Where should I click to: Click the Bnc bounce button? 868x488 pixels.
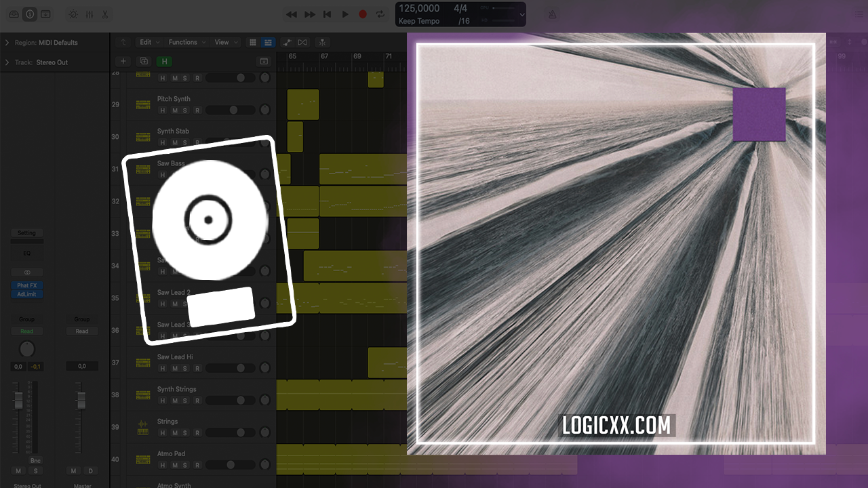point(35,461)
